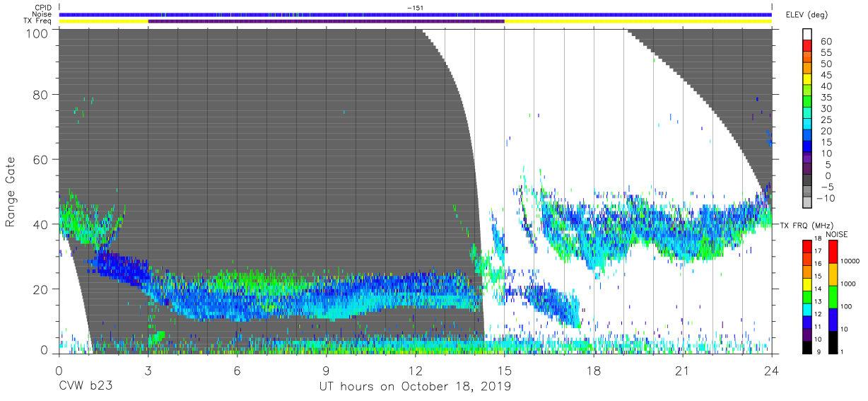This screenshot has height=401, width=868.
Task: Pick the white top band of ELEV colorbar
Action: coord(808,34)
